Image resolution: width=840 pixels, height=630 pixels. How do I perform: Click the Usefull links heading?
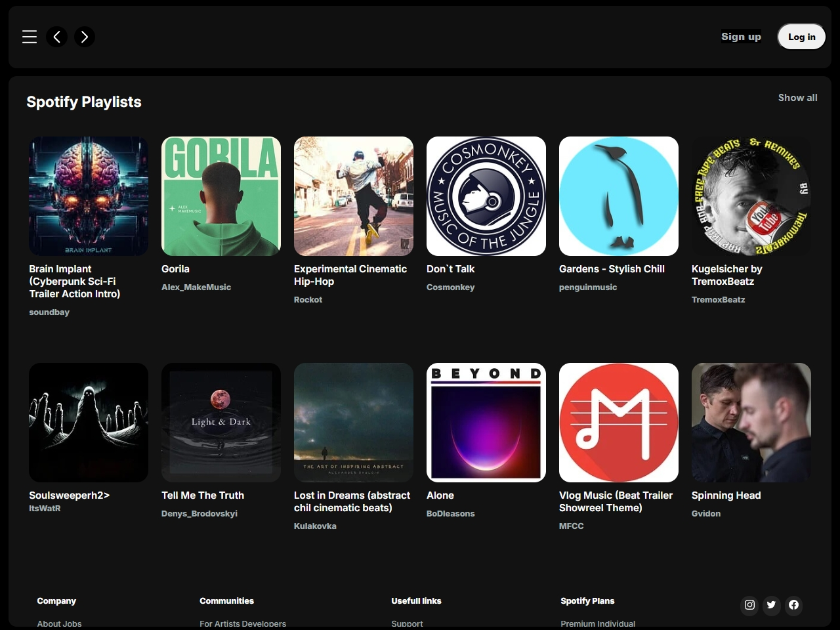[416, 601]
